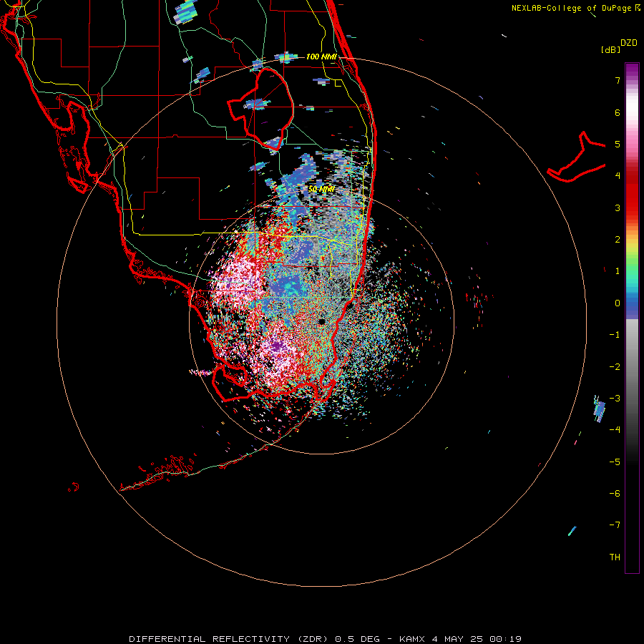Click the purple top of the color bar

tap(632, 70)
